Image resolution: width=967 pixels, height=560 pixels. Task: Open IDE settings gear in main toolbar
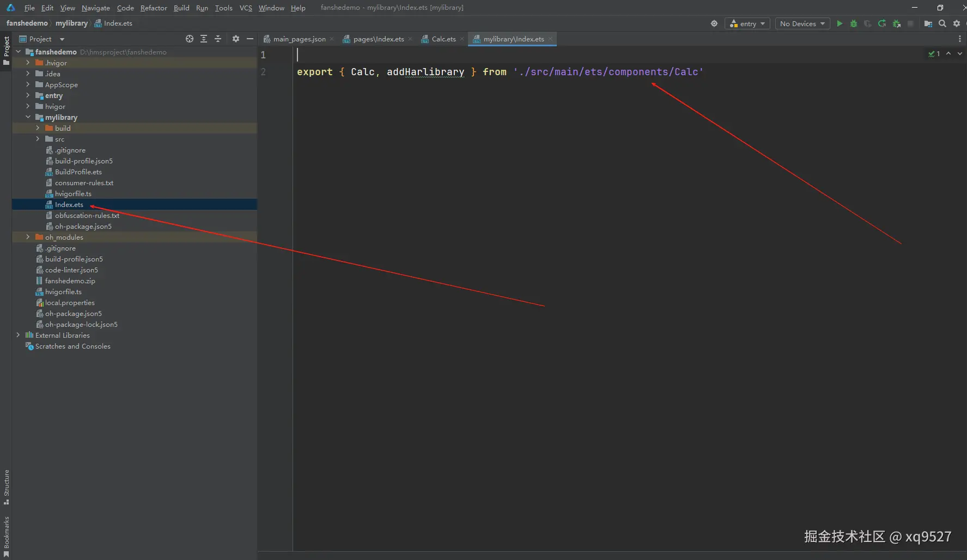[x=957, y=23]
